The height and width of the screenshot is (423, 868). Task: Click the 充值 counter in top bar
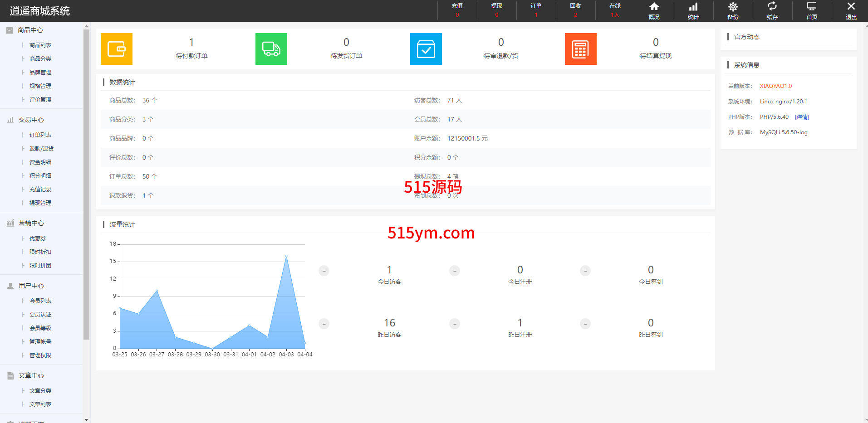[457, 10]
